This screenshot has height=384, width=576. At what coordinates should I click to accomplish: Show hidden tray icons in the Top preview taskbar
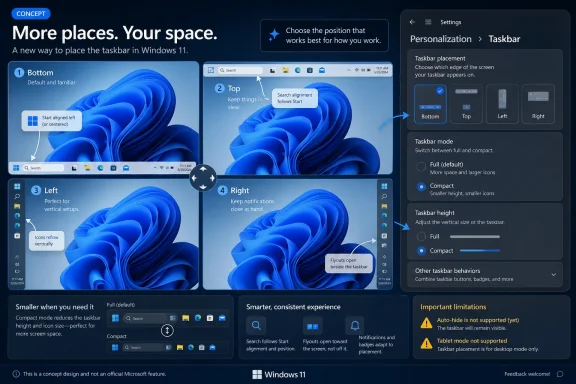pyautogui.click(x=348, y=70)
